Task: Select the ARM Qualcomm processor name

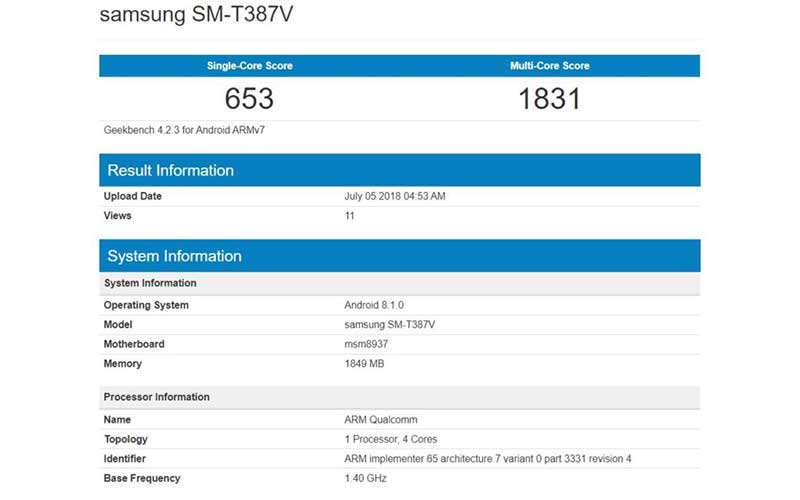Action: click(x=380, y=420)
